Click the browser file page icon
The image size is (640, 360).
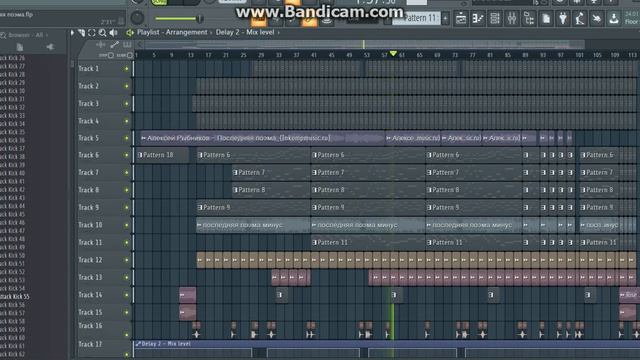pyautogui.click(x=20, y=47)
